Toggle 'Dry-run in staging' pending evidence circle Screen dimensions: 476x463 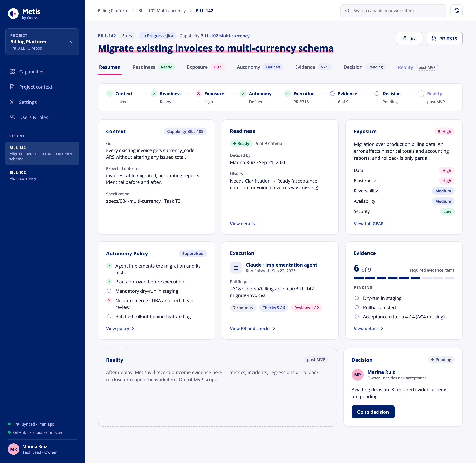pos(357,298)
